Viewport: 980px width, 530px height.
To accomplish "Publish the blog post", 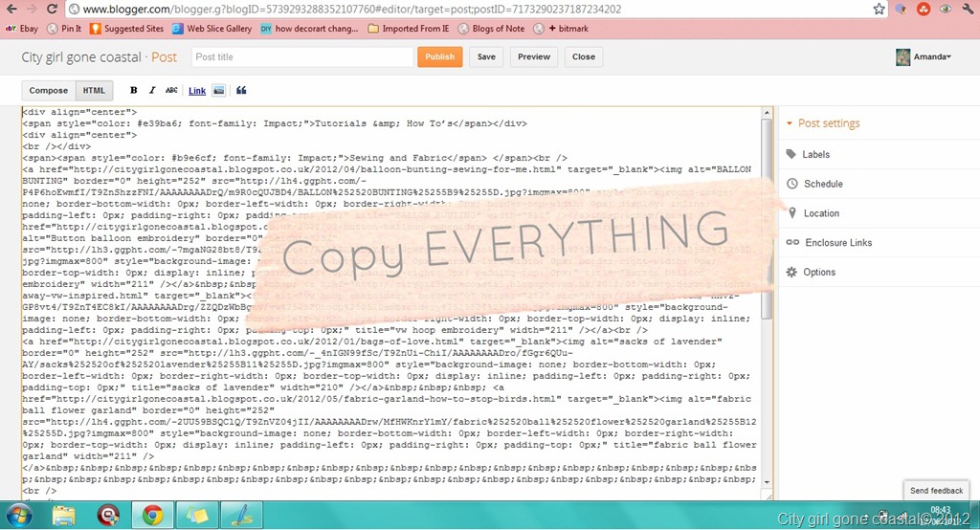I will [x=440, y=56].
